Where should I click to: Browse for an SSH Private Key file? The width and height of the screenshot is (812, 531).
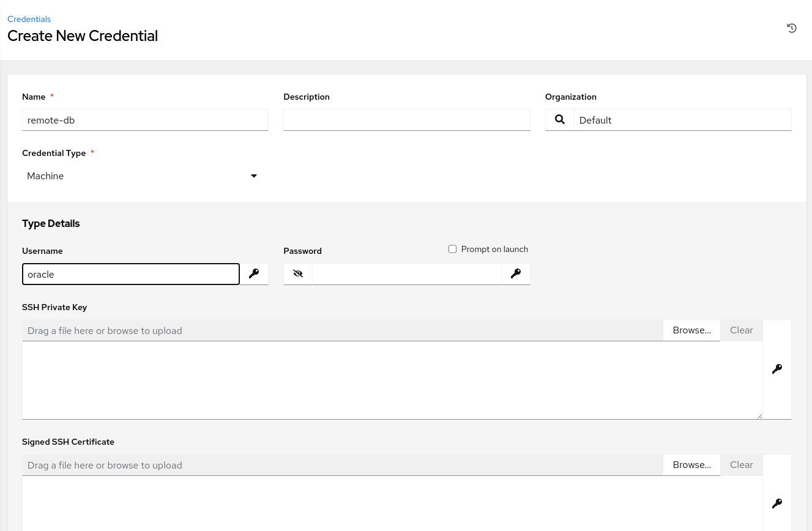point(691,330)
